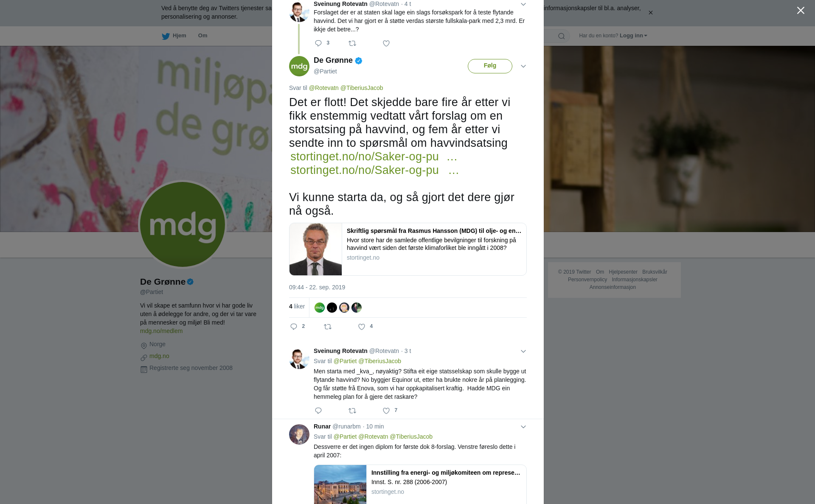The width and height of the screenshot is (815, 504).
Task: Like the main De Grønne tweet
Action: point(362,327)
